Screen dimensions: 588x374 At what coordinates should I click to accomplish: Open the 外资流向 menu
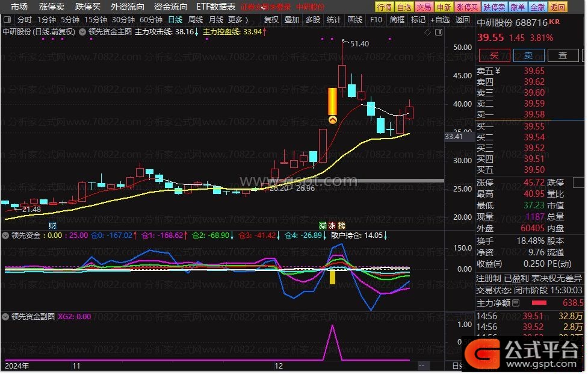click(128, 7)
